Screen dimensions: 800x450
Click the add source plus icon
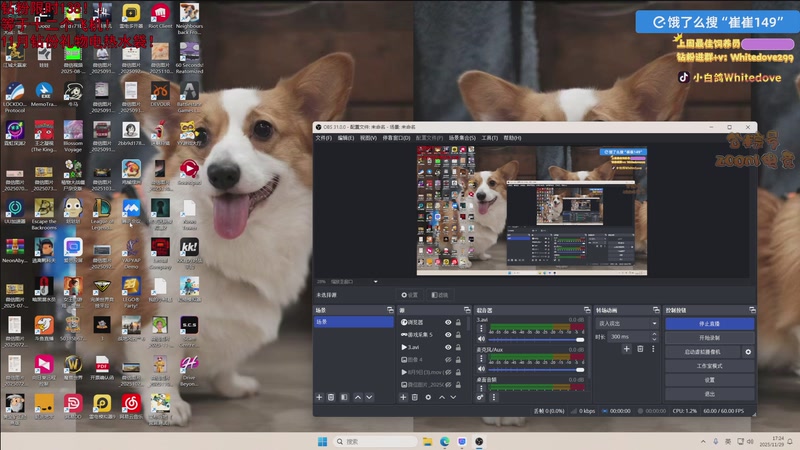tap(402, 397)
